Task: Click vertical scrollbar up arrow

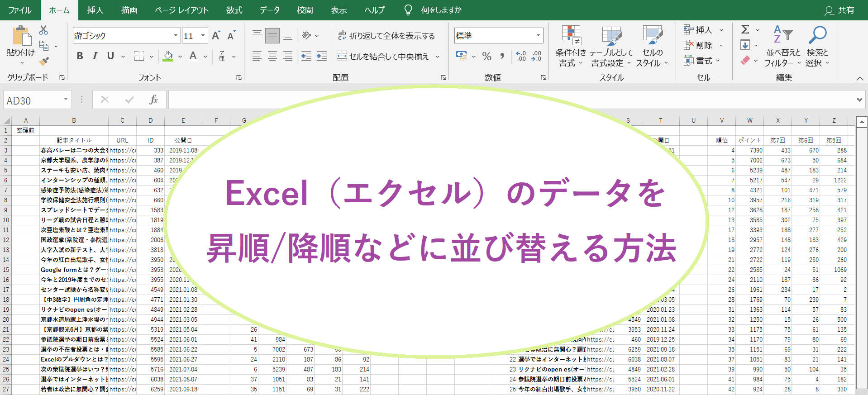Action: pyautogui.click(x=862, y=121)
